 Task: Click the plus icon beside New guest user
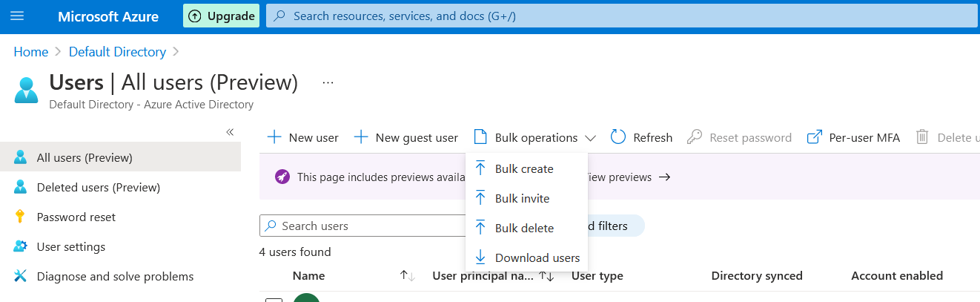point(361,137)
